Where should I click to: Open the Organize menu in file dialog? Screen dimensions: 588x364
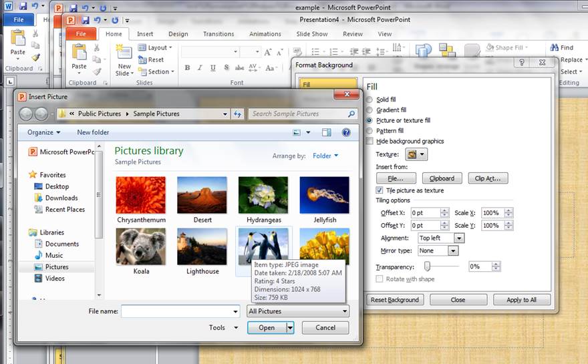(x=43, y=132)
